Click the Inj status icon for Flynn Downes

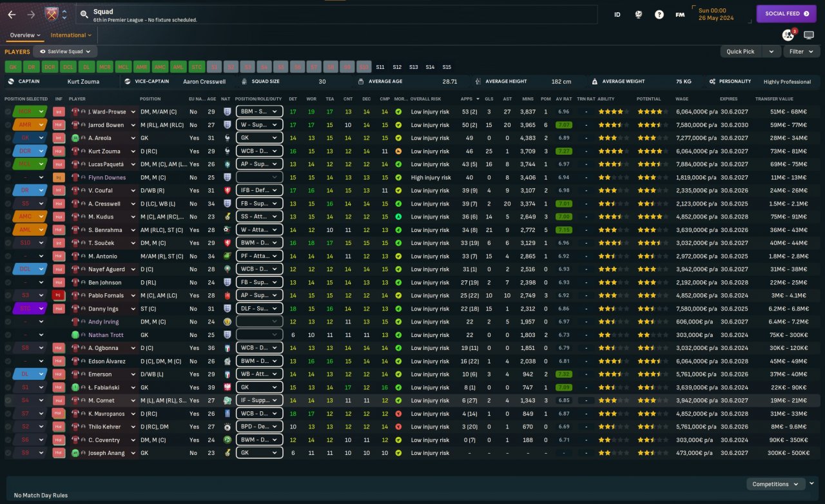tap(59, 177)
